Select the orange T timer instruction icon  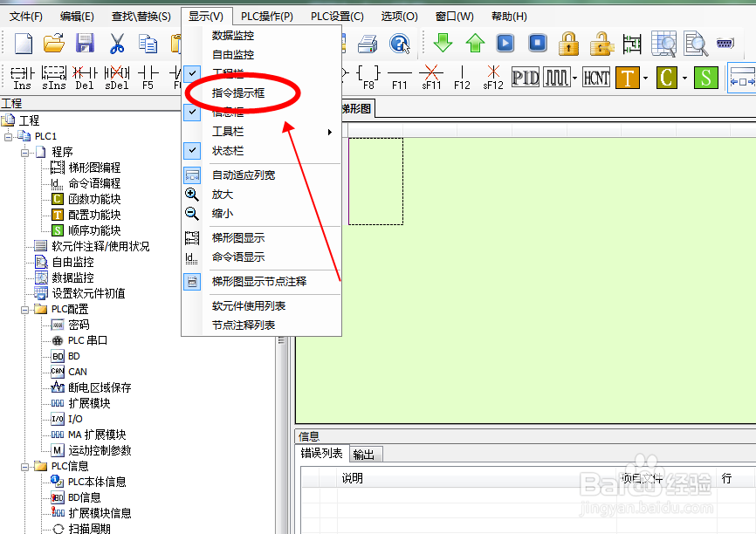pyautogui.click(x=629, y=77)
